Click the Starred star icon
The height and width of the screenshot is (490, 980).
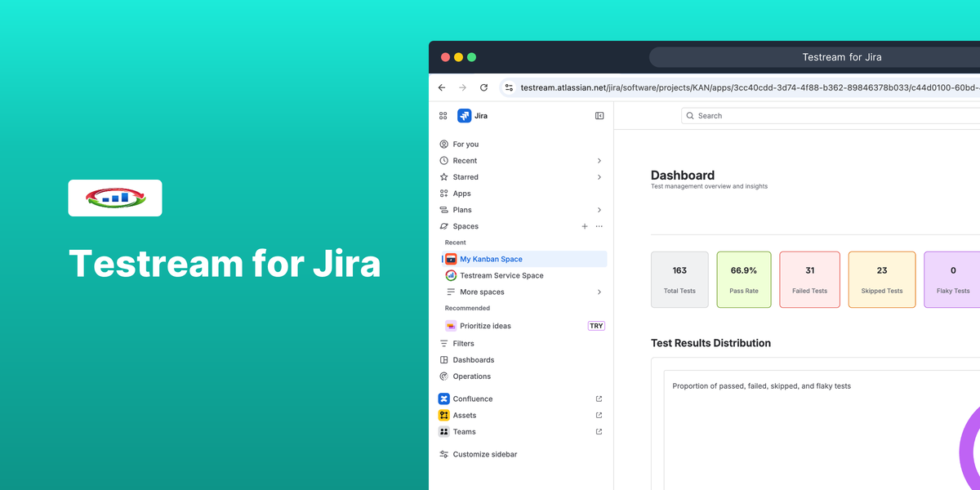(444, 177)
